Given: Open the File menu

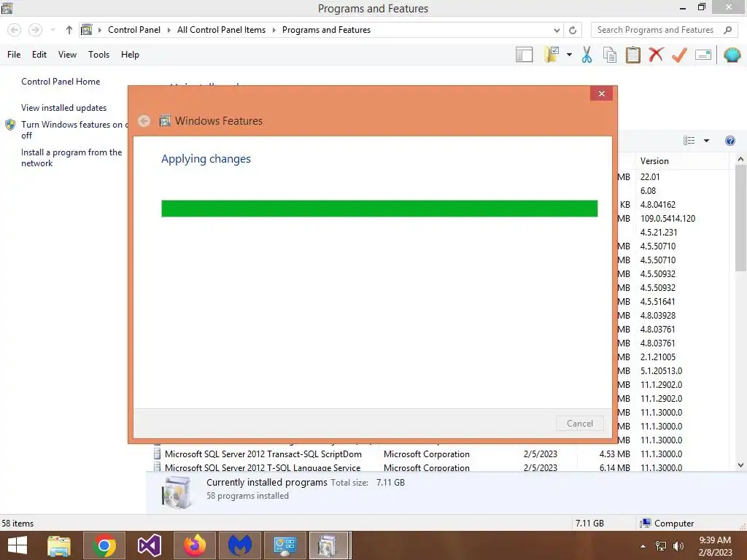Looking at the screenshot, I should [14, 54].
